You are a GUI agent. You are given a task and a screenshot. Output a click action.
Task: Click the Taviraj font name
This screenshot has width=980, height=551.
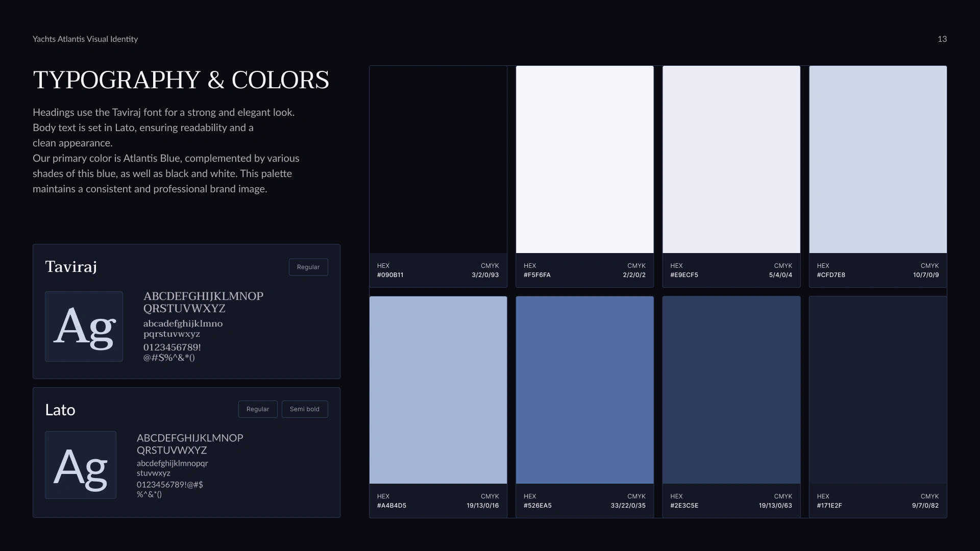pyautogui.click(x=71, y=267)
